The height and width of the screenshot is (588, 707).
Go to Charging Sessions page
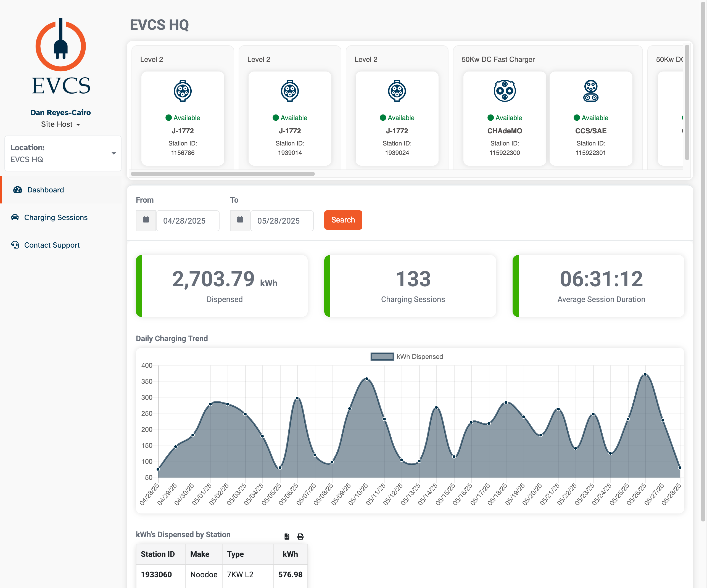coord(56,218)
